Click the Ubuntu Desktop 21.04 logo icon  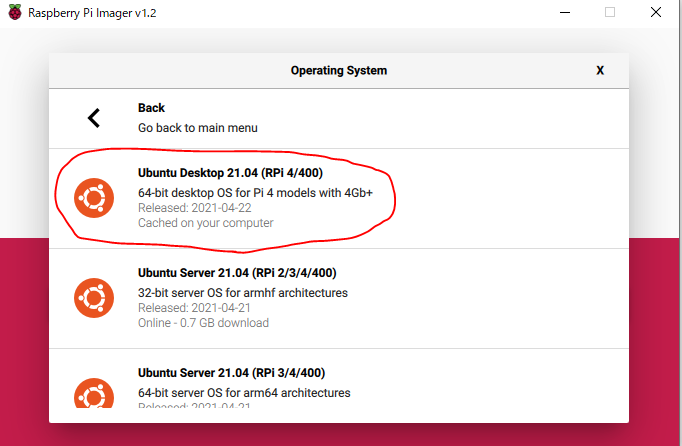(94, 198)
